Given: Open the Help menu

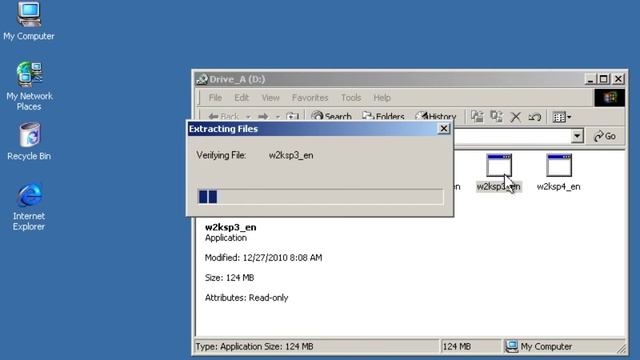Looking at the screenshot, I should [x=382, y=98].
